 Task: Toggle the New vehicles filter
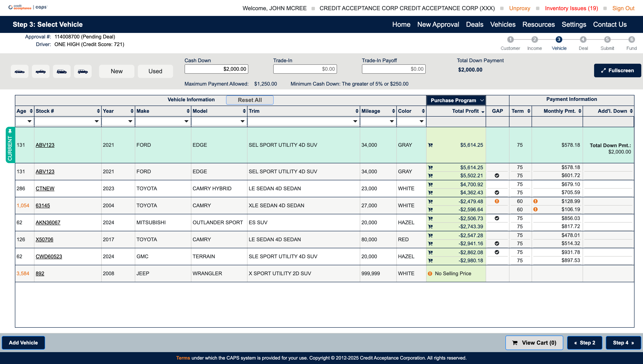click(x=117, y=72)
